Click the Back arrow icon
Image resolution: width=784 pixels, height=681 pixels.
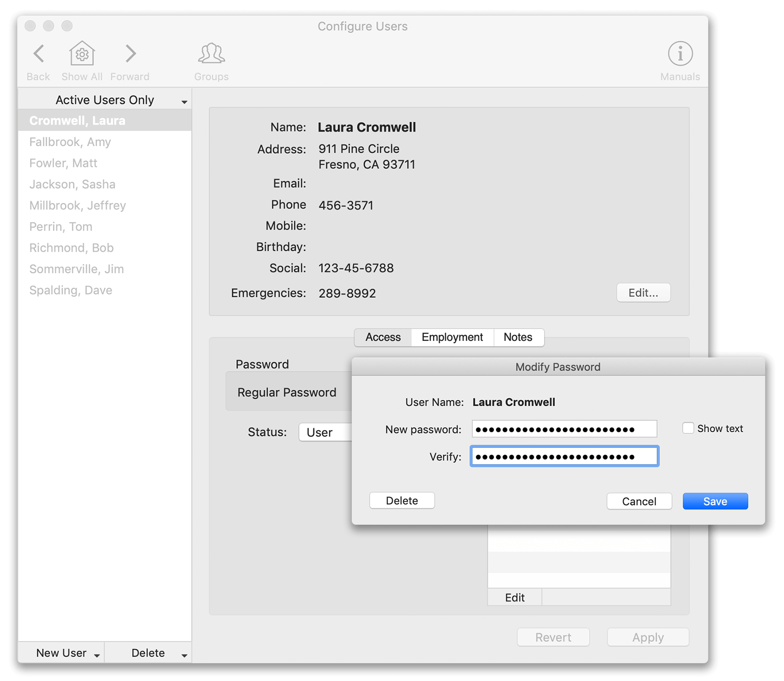coord(39,54)
